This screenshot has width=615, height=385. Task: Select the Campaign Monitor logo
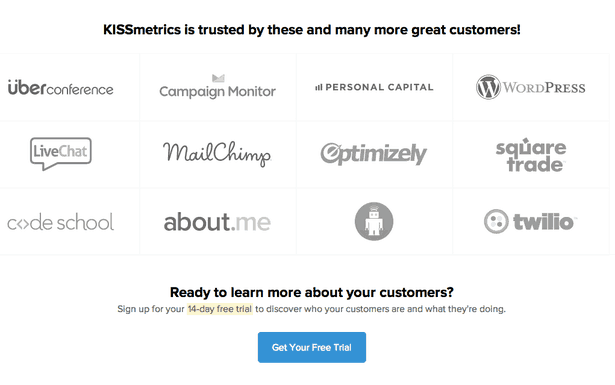217,87
